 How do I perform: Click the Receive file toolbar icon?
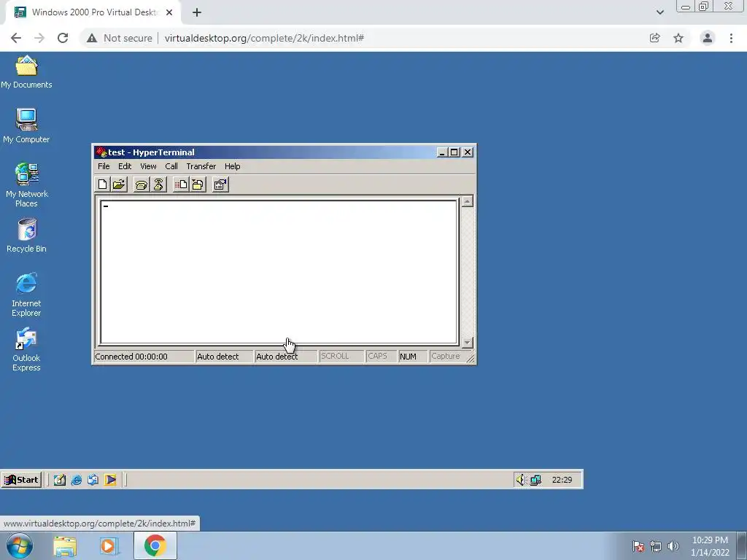point(198,184)
